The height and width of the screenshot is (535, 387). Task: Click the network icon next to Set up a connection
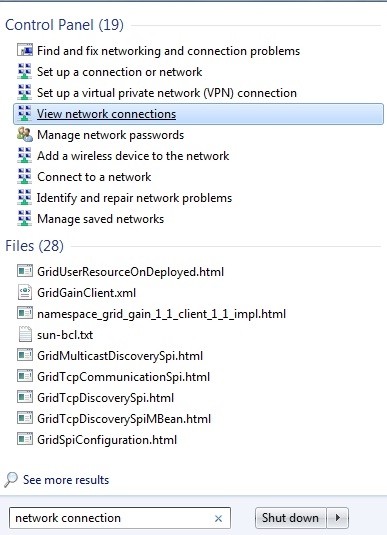pos(25,71)
